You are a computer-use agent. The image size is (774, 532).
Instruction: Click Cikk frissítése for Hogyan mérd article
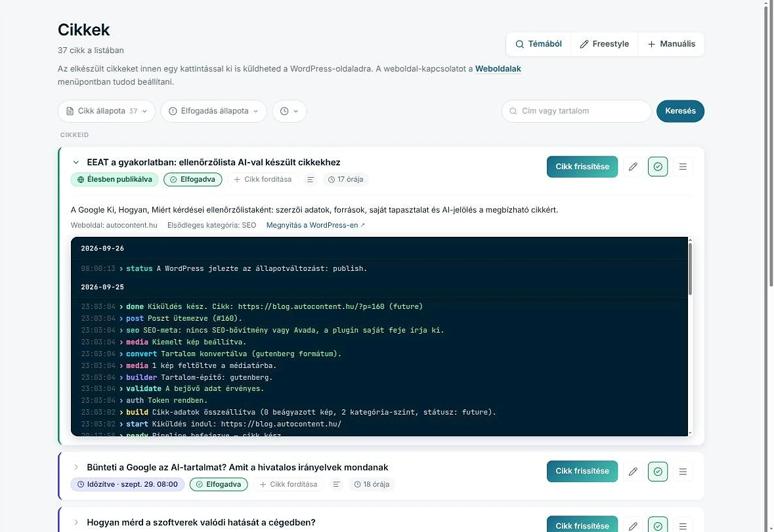pyautogui.click(x=582, y=525)
